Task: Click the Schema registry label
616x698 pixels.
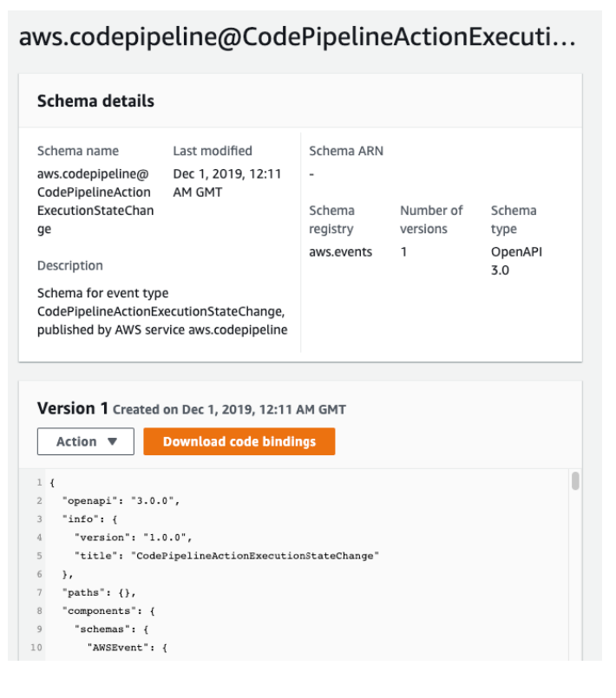Action: click(x=331, y=219)
